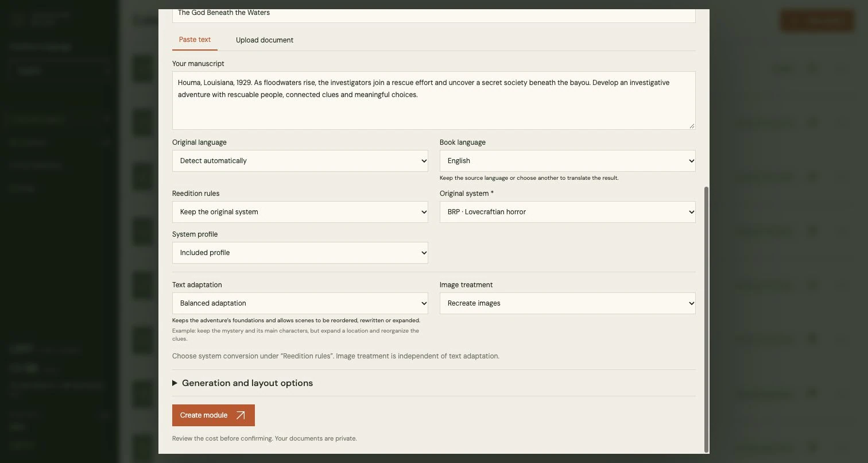The height and width of the screenshot is (463, 868).
Task: Switch to the Paste text tab
Action: coord(195,40)
